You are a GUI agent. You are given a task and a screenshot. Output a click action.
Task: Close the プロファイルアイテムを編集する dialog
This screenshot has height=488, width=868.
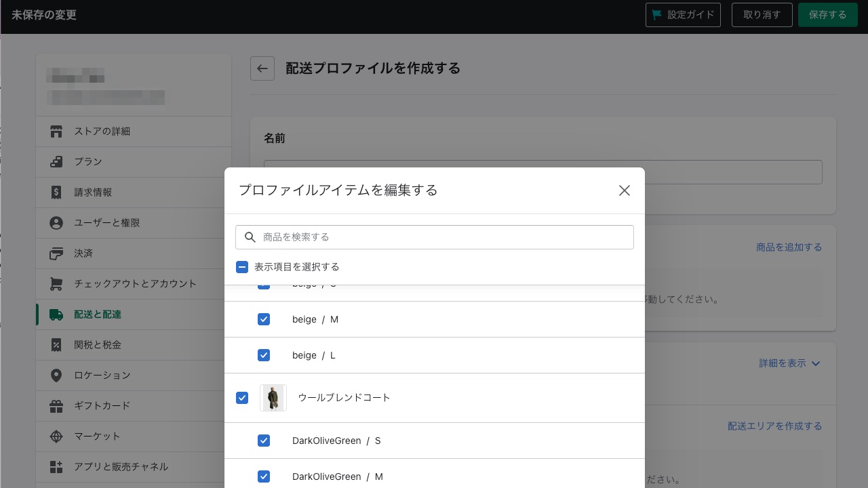(625, 190)
